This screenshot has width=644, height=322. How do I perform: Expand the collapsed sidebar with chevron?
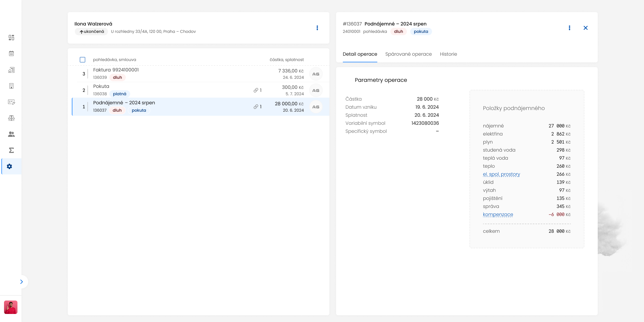point(21,282)
